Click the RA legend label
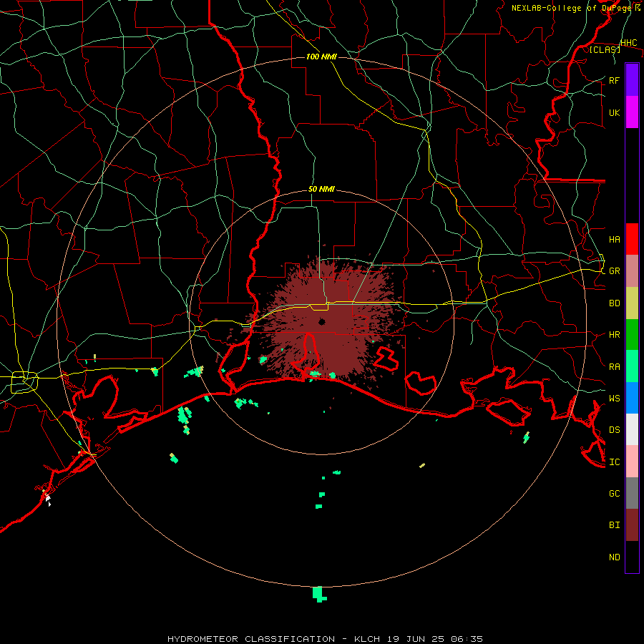The height and width of the screenshot is (644, 644). pos(614,367)
